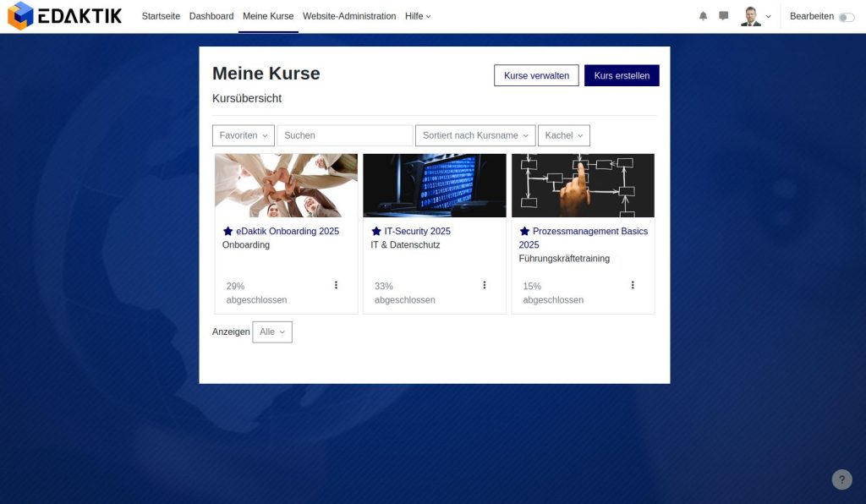Click the 15% abgeschlossen progress text
Viewport: 866px width, 504px height.
pos(553,293)
